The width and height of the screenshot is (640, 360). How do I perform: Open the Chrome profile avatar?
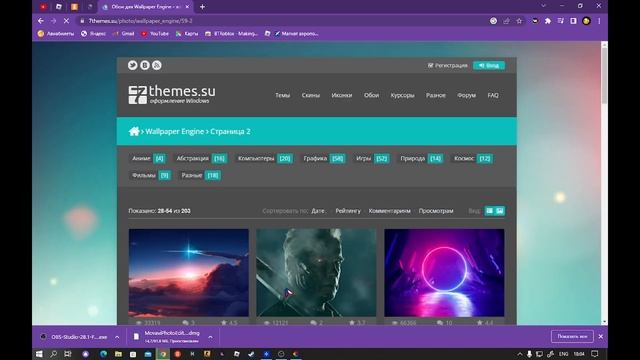point(586,21)
